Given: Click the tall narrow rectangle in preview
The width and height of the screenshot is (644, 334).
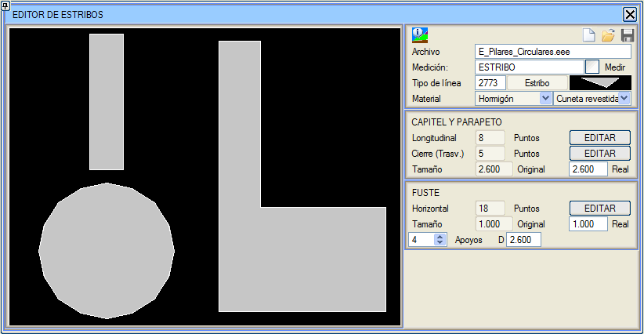Looking at the screenshot, I should (x=107, y=102).
